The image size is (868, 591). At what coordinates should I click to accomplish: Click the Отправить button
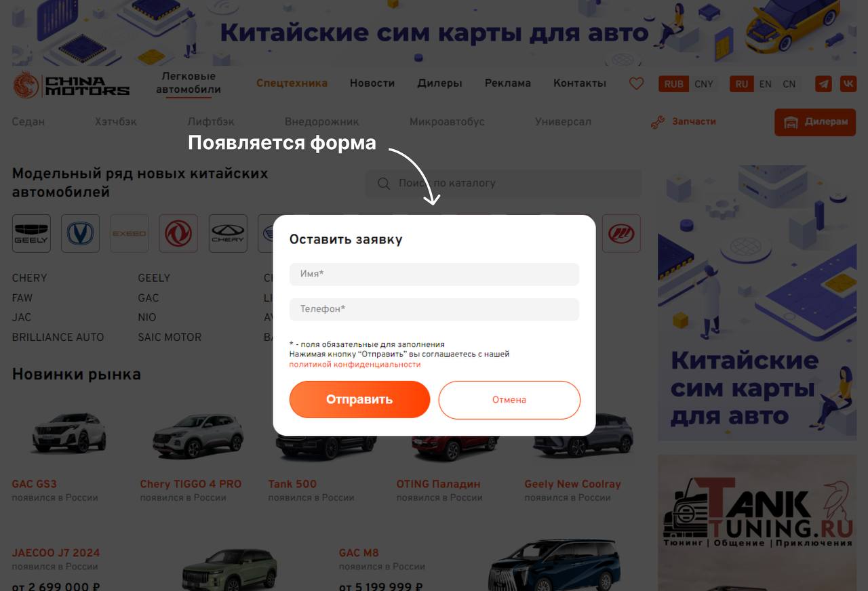tap(359, 399)
